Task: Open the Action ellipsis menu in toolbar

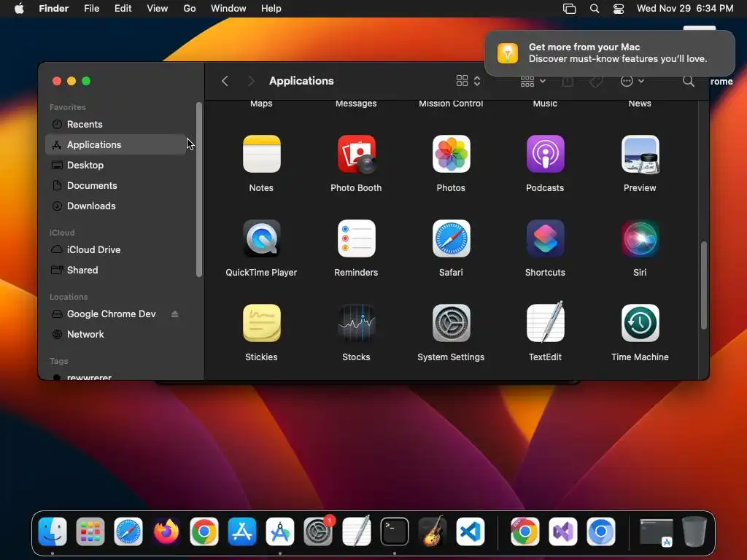Action: (632, 81)
